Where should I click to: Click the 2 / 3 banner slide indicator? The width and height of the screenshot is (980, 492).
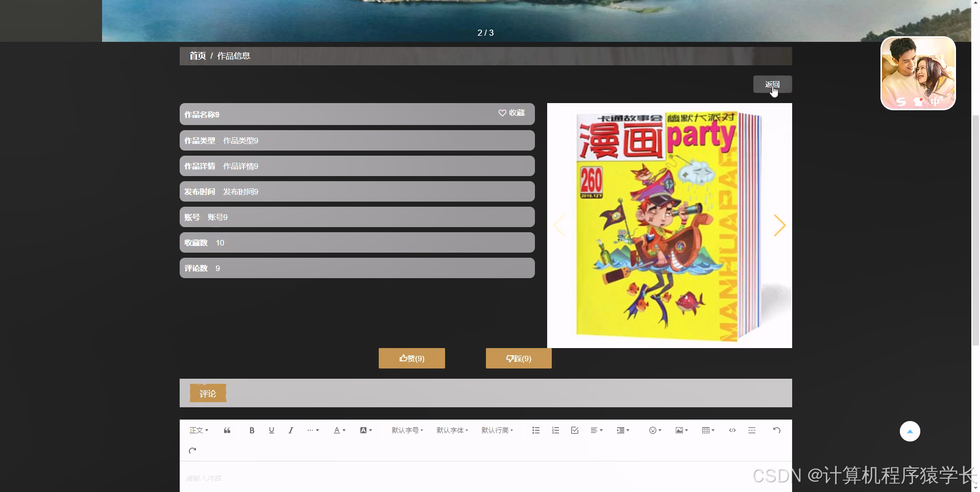point(485,33)
